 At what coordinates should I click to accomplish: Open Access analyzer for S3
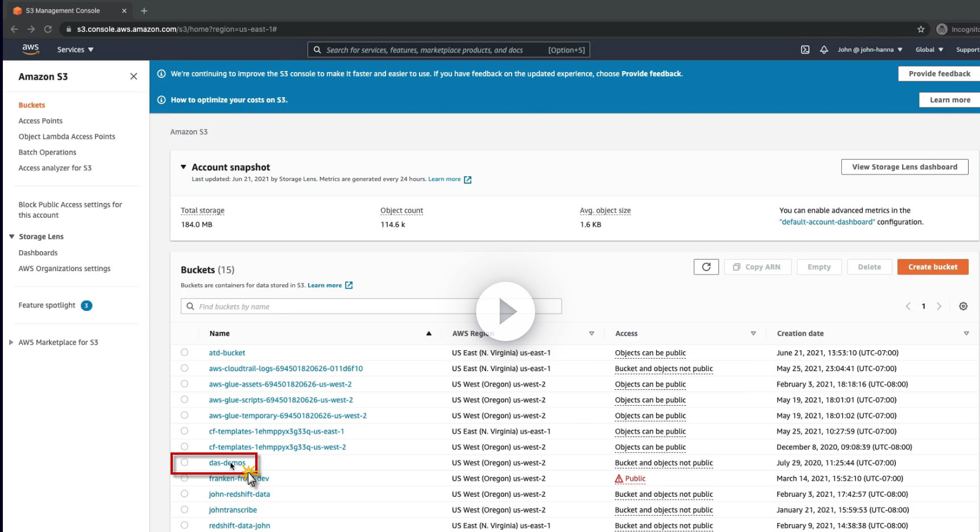pos(55,168)
